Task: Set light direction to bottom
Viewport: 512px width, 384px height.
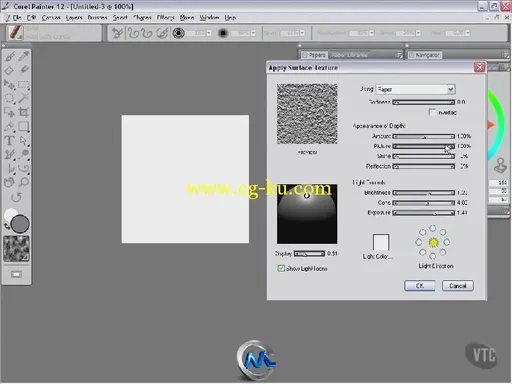Action: click(433, 256)
